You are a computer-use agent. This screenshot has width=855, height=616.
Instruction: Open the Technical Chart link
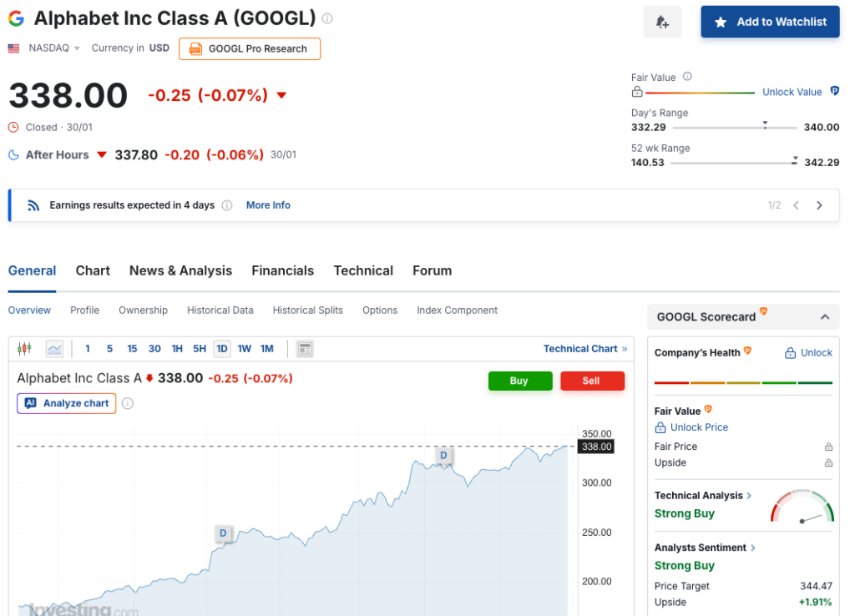pyautogui.click(x=584, y=349)
